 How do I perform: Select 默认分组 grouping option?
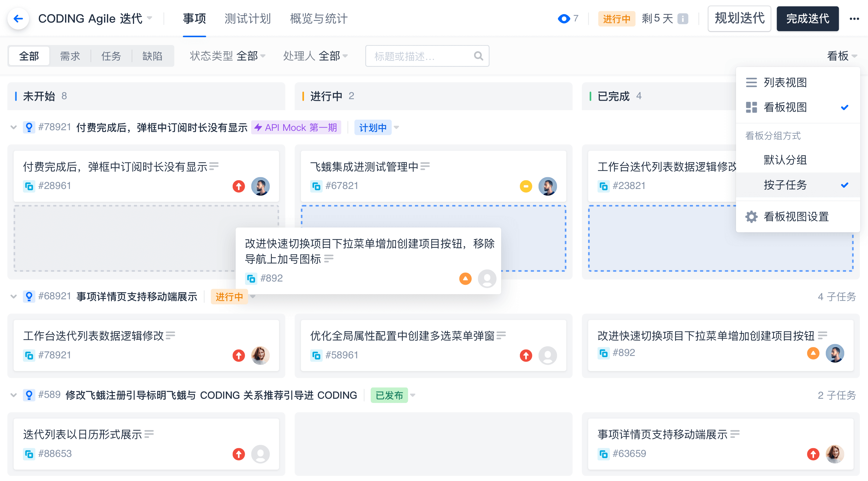(785, 160)
